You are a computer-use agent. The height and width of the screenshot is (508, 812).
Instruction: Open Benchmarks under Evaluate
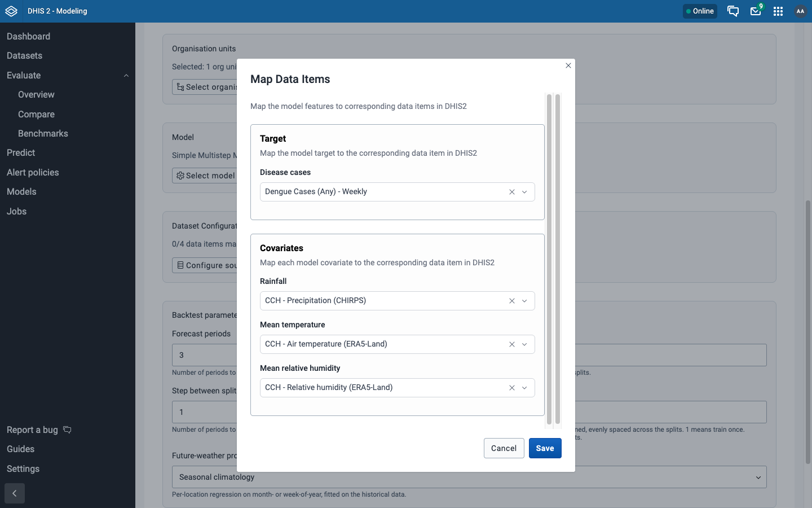tap(43, 134)
